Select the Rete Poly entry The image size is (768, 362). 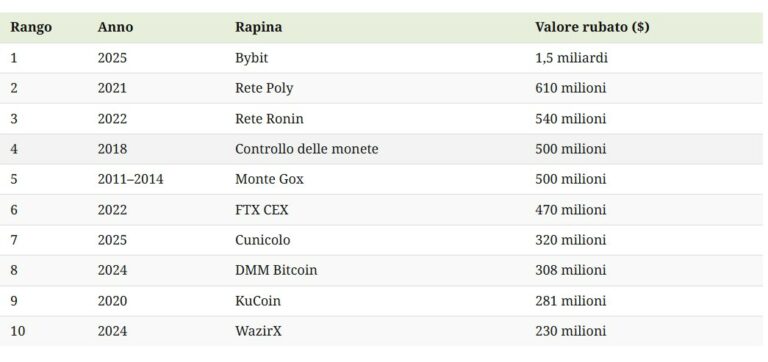pyautogui.click(x=264, y=88)
